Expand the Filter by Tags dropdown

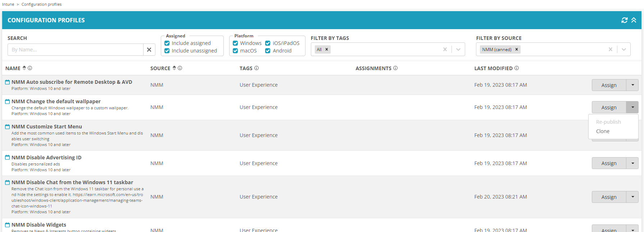click(x=458, y=50)
